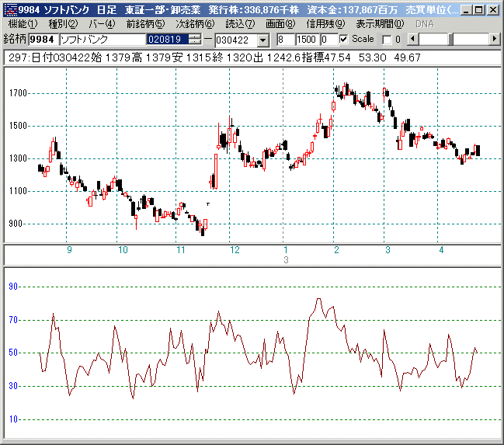
Task: Click the month 12 timeline label
Action: 235,250
